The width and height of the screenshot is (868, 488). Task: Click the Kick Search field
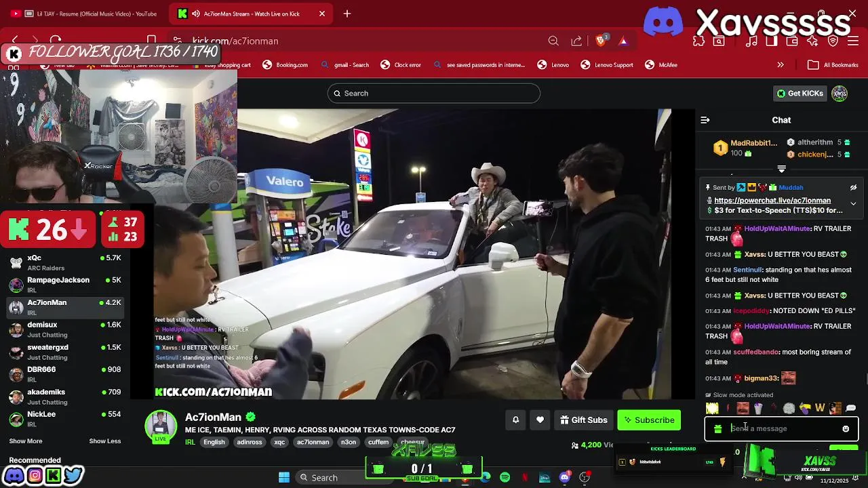point(434,94)
